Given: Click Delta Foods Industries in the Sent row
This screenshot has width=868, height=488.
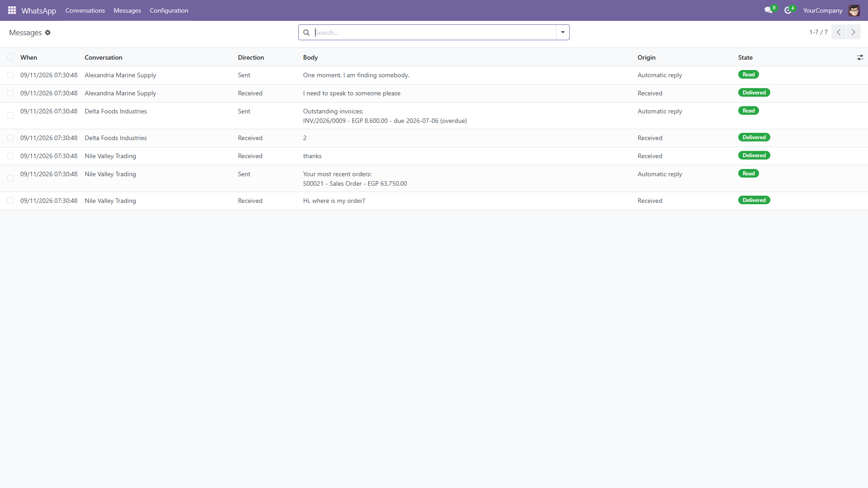Looking at the screenshot, I should tap(116, 111).
